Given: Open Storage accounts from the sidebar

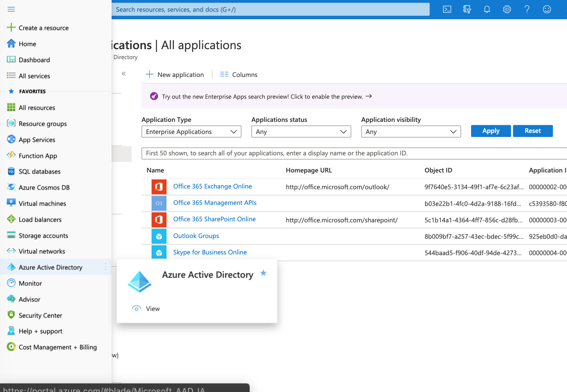Looking at the screenshot, I should click(43, 236).
